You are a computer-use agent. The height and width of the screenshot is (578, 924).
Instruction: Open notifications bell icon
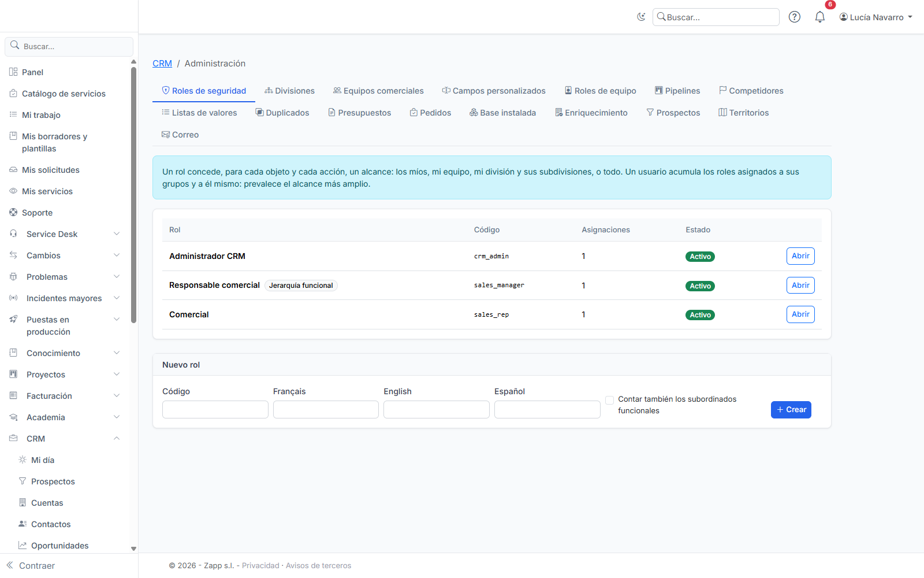[x=820, y=17]
